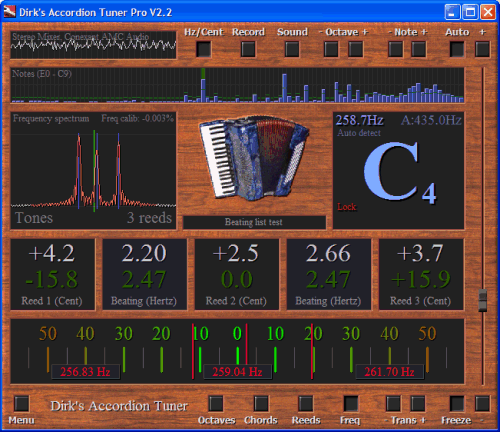Click the plus button beside Auto
The height and width of the screenshot is (432, 500).
click(x=482, y=49)
